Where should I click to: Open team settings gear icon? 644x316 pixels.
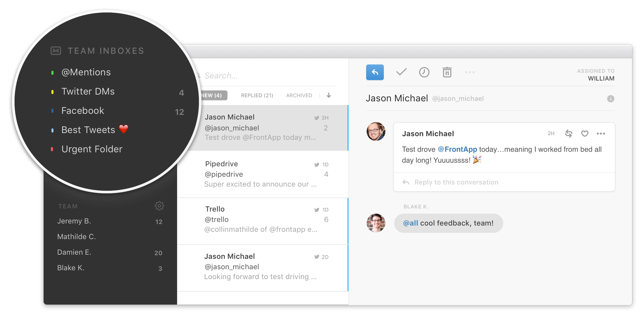(159, 206)
